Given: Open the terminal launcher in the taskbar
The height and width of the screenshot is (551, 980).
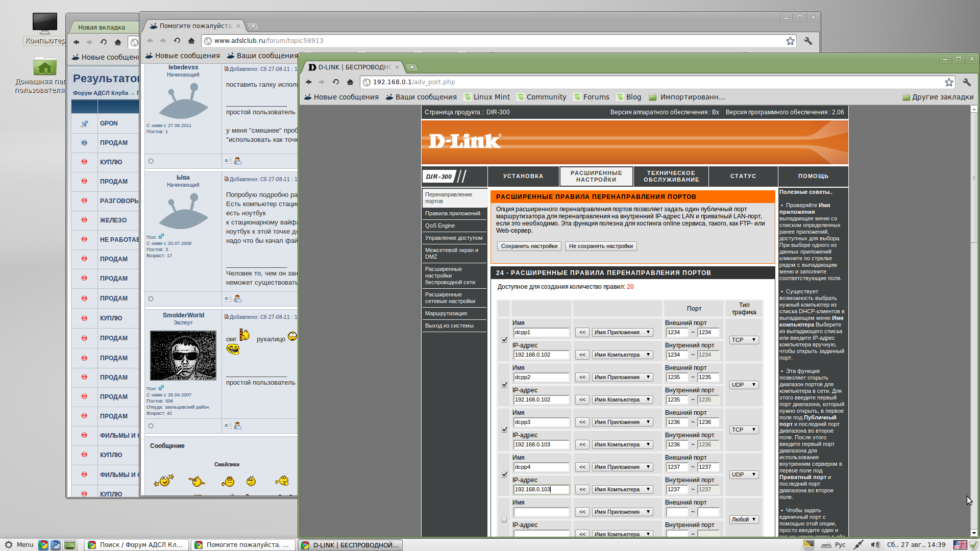Looking at the screenshot, I should pyautogui.click(x=70, y=545).
